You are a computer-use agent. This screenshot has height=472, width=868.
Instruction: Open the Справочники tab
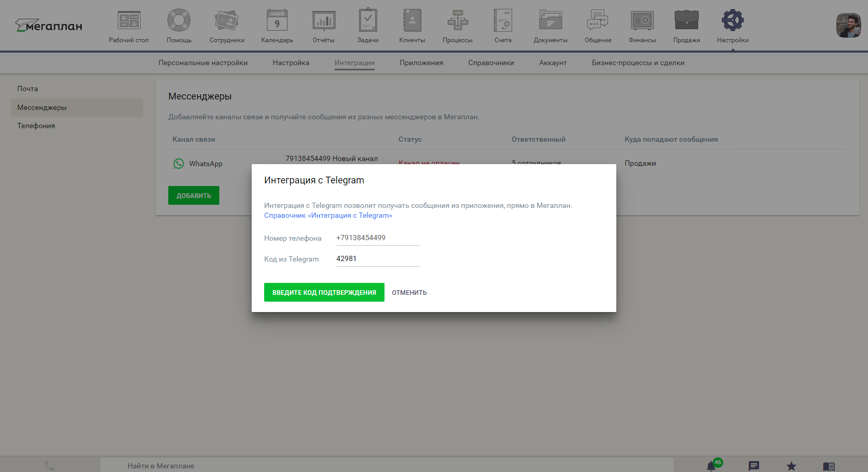coord(491,63)
